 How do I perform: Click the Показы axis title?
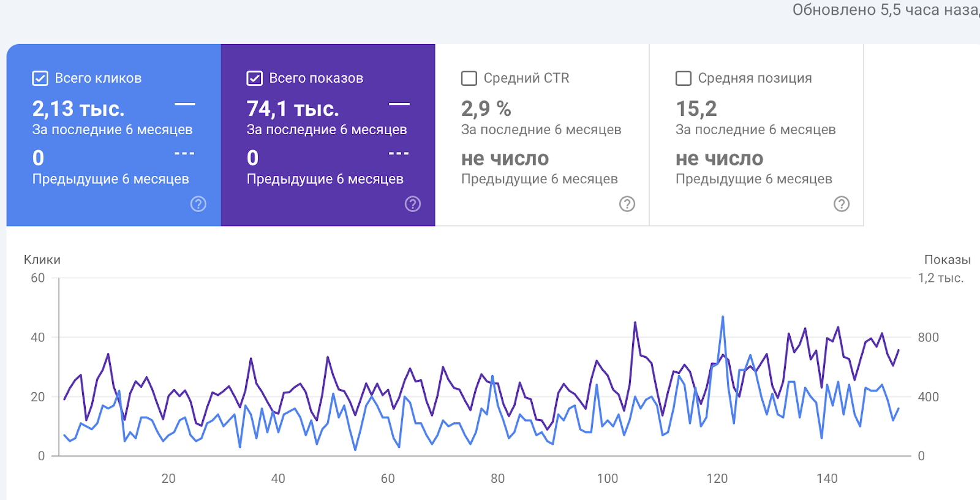click(947, 260)
